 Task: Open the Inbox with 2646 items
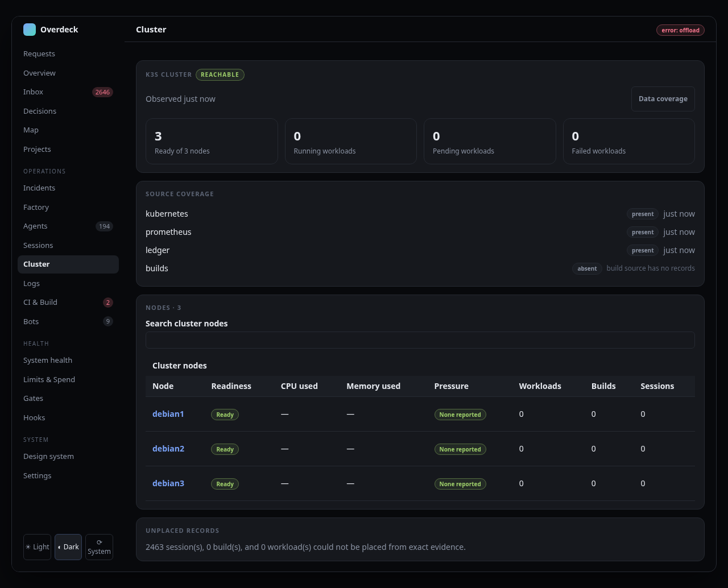pos(68,92)
